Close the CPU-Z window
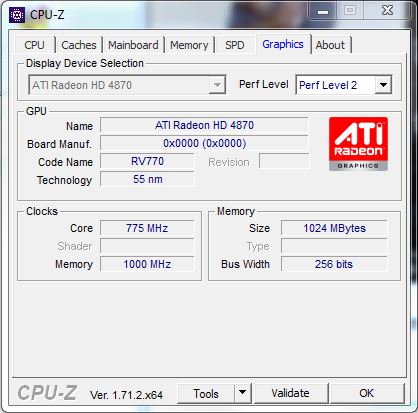The image size is (418, 413). (387, 11)
